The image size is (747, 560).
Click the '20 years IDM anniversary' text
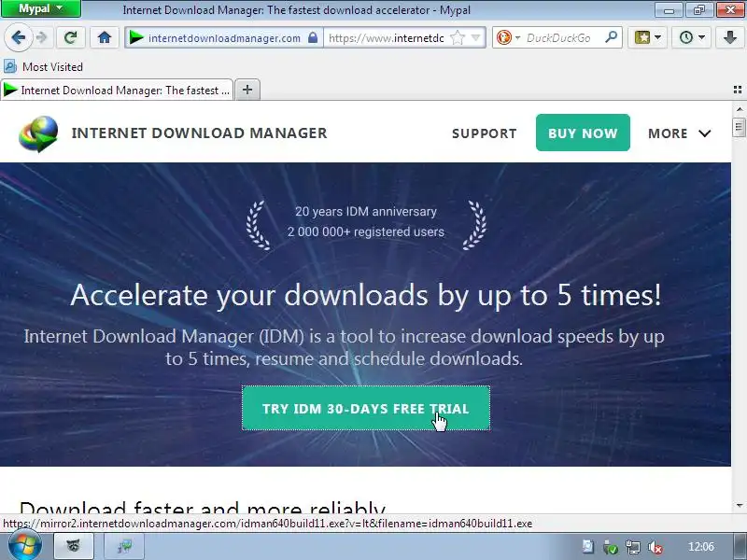(365, 212)
